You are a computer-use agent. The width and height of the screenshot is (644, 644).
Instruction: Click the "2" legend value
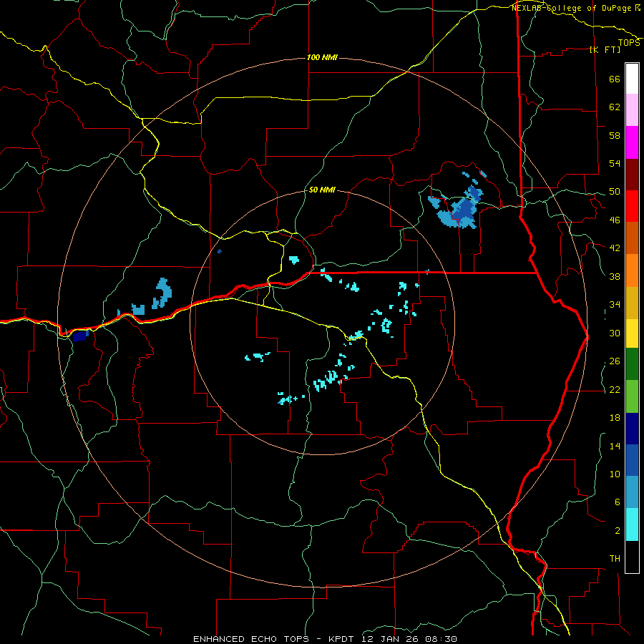pyautogui.click(x=618, y=531)
